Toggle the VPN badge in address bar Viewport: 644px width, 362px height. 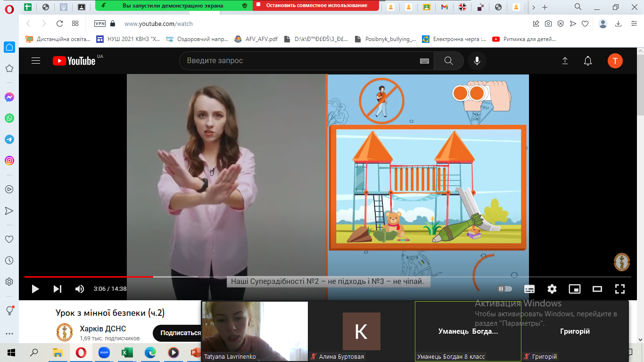99,24
